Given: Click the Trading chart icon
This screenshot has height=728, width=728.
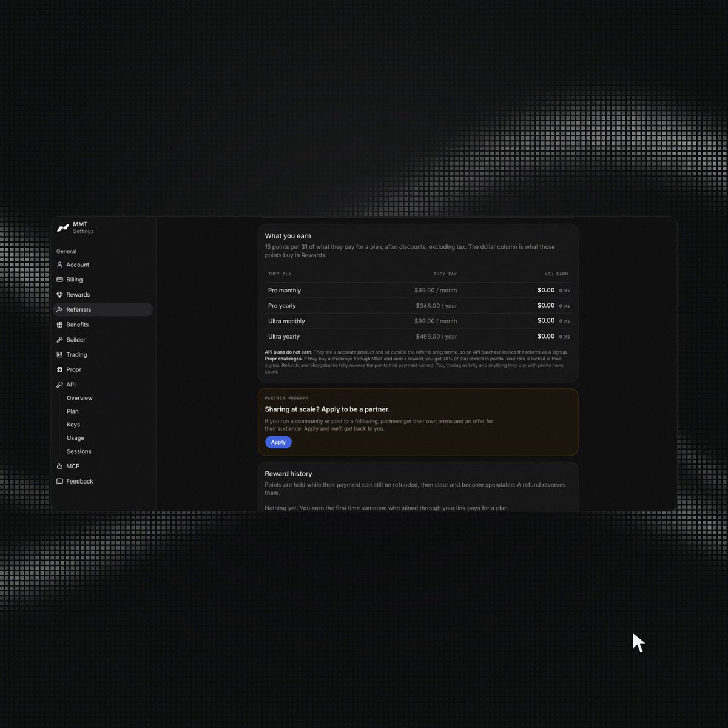Looking at the screenshot, I should (59, 355).
